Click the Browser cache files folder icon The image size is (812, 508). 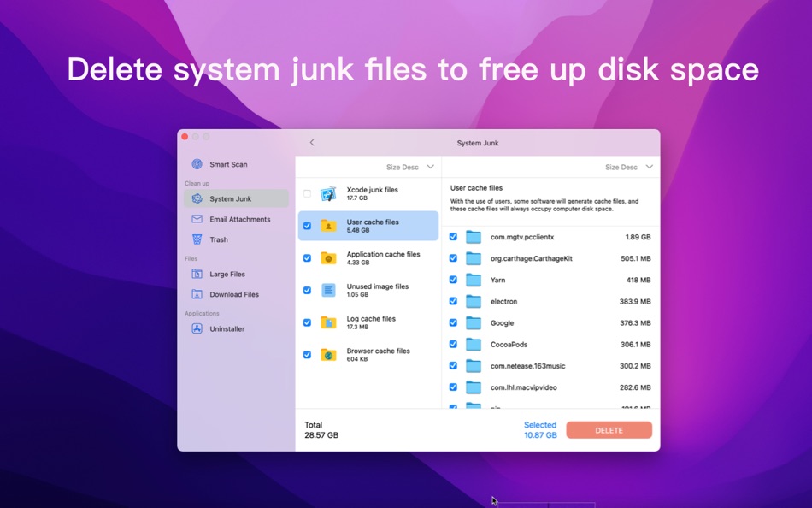328,355
